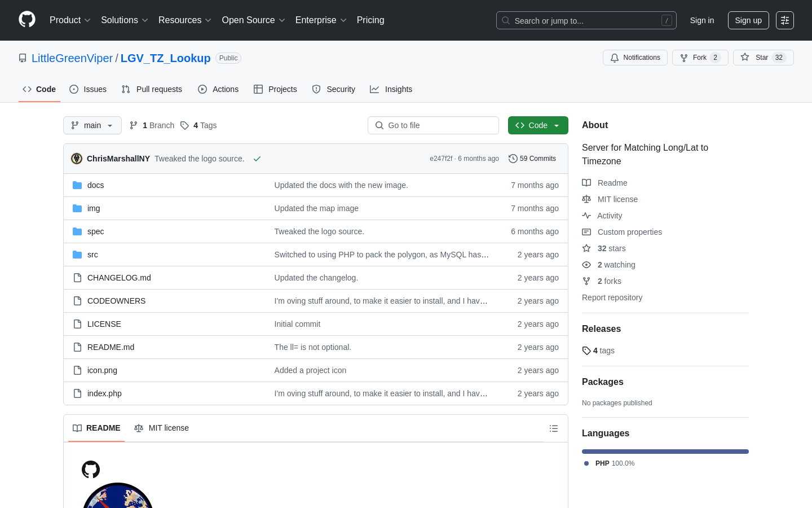
Task: Switch to the Actions tab
Action: (x=218, y=89)
